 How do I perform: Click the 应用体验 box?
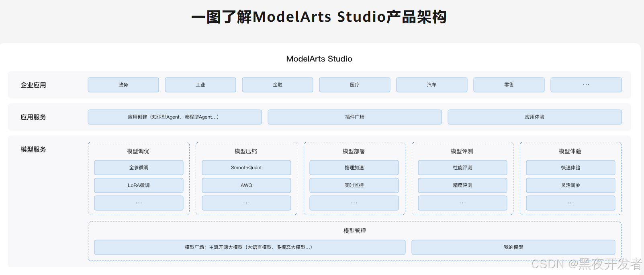pos(535,117)
